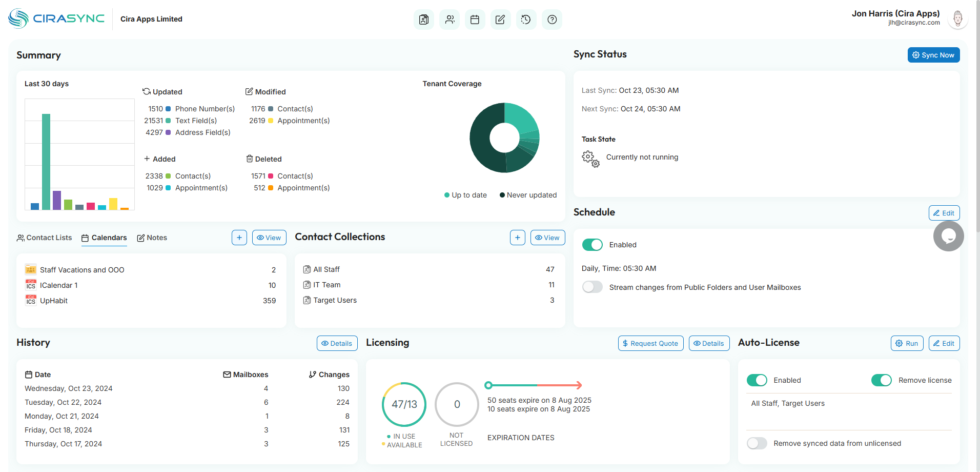The height and width of the screenshot is (472, 980).
Task: Click the license expiration timeline slider handle
Action: (488, 385)
